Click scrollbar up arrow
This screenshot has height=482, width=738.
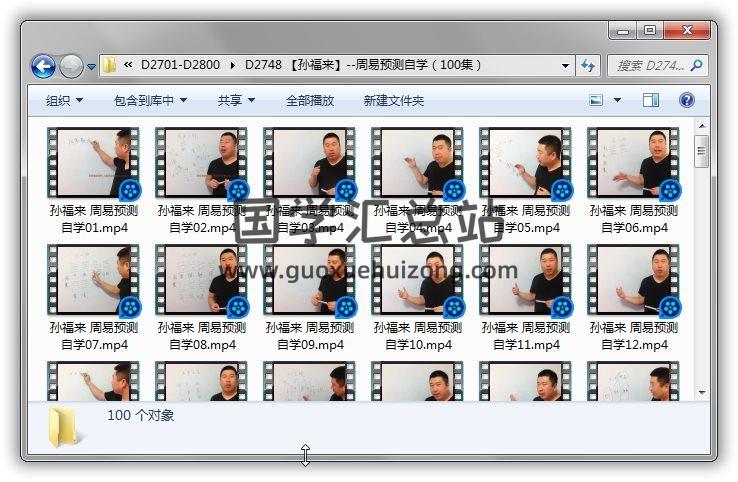[702, 126]
